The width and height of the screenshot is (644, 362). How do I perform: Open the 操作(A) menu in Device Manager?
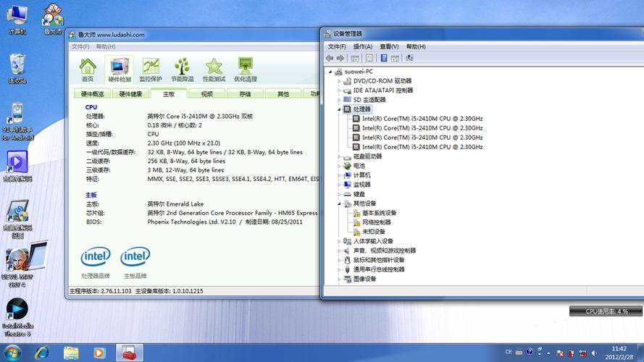tap(363, 46)
